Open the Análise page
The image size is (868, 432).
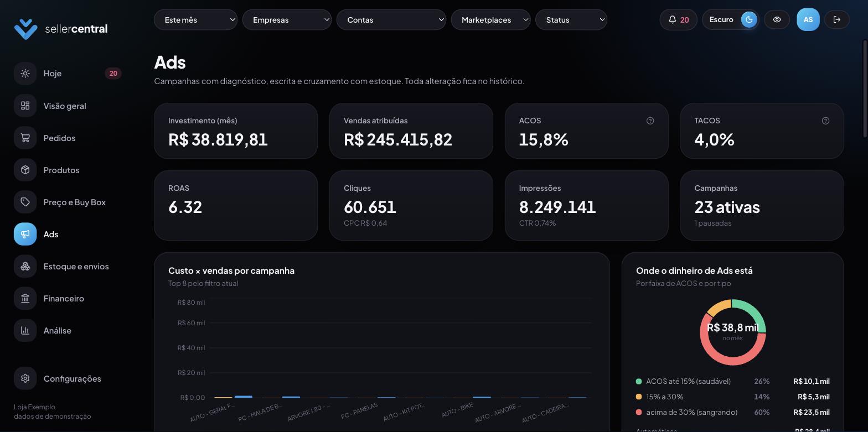click(68, 330)
